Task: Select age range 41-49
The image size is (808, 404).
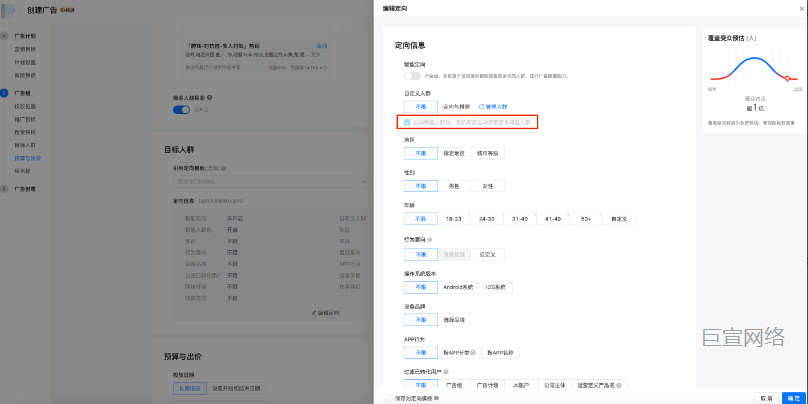Action: tap(553, 218)
